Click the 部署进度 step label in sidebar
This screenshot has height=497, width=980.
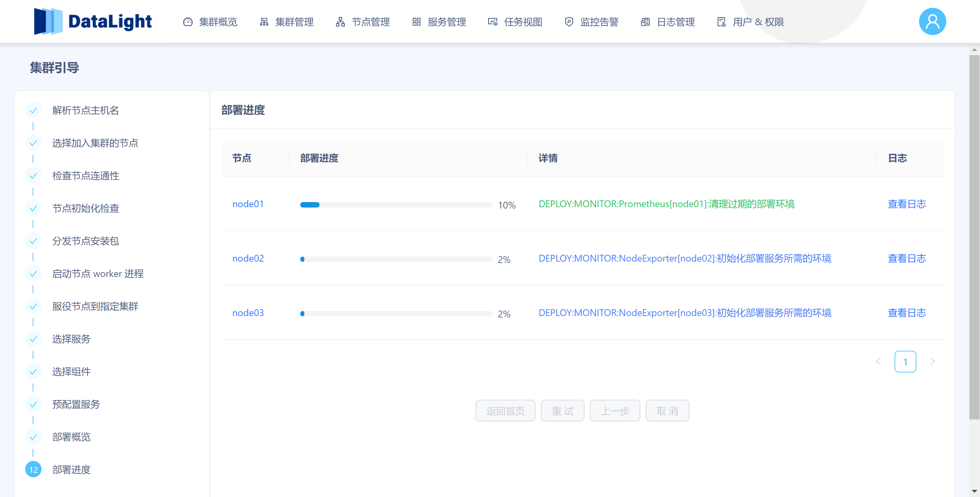71,470
